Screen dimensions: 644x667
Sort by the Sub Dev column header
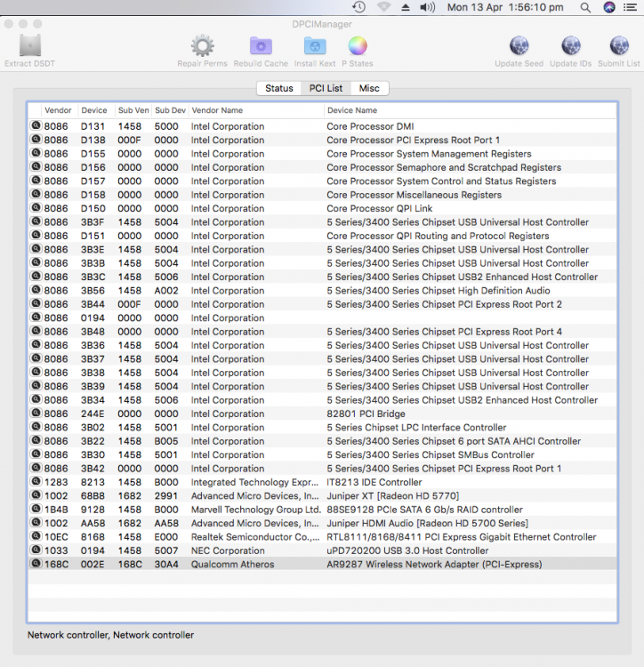pyautogui.click(x=170, y=110)
